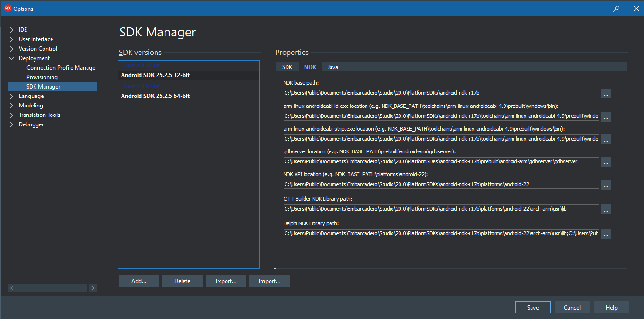The image size is (644, 319).
Task: Click tree horizontal scrollbar left arrow
Action: coord(11,288)
